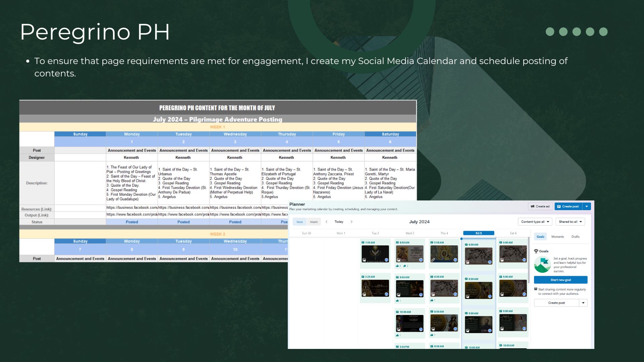This screenshot has height=362, width=644.
Task: Click the Today button
Action: coord(339,222)
